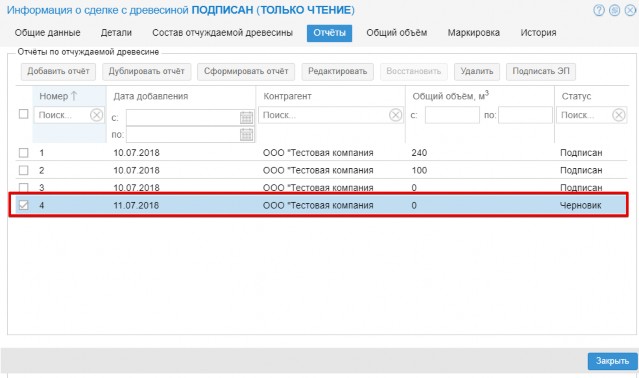Viewport: 639px width, 378px height.
Task: Focus the date-to 'по' input field
Action: tap(183, 134)
